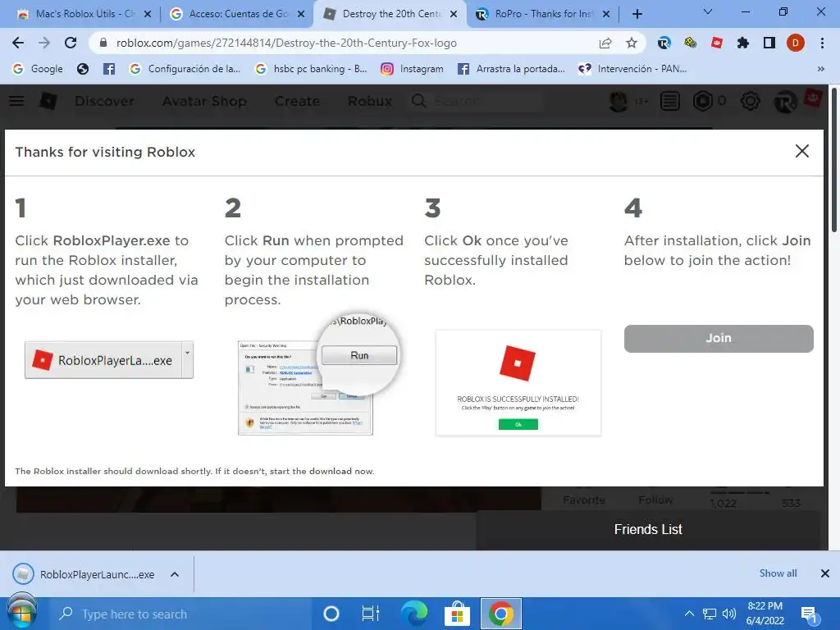This screenshot has height=630, width=840.
Task: Open the Intervención - PAN bookmark
Action: [x=632, y=69]
